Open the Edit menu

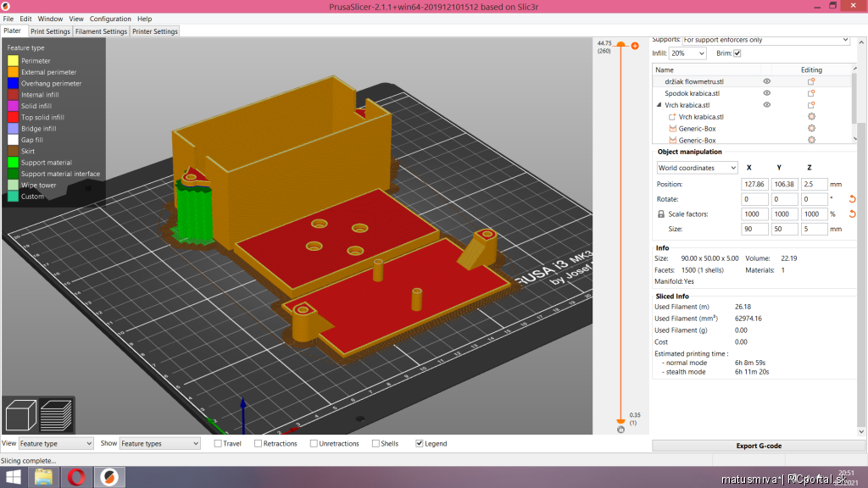26,19
